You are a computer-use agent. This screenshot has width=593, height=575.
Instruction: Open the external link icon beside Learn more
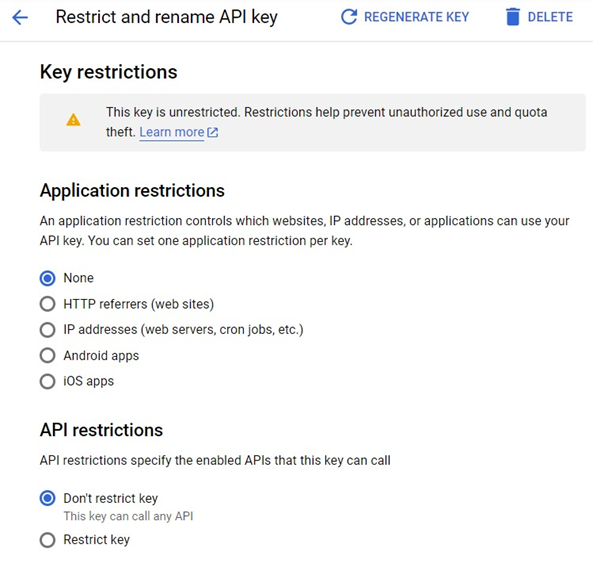[213, 132]
